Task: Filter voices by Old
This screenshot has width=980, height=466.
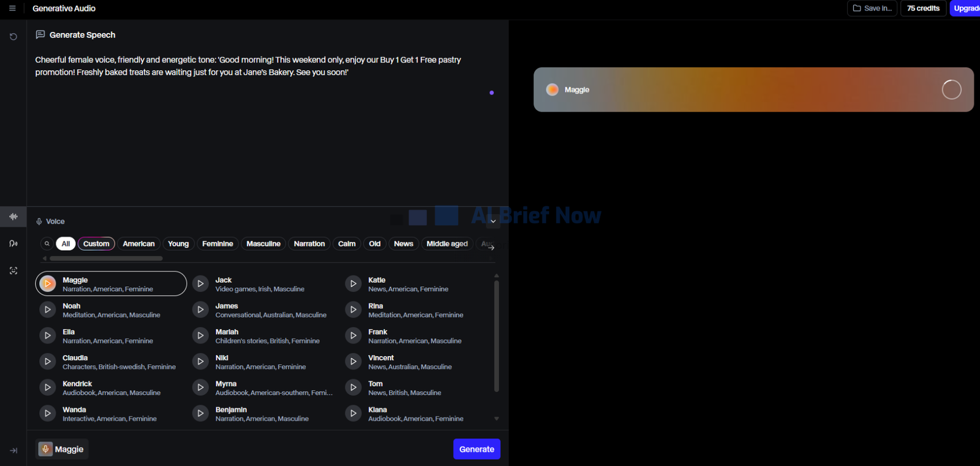Action: click(375, 243)
